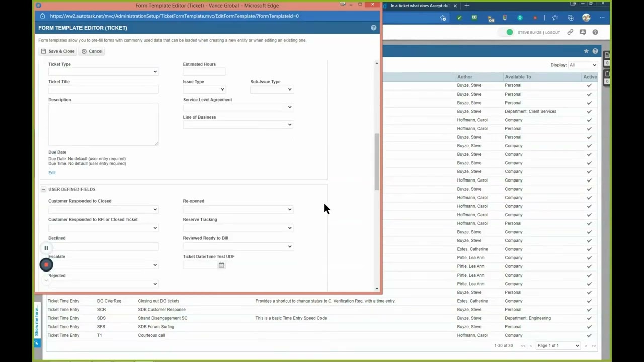This screenshot has width=644, height=362.
Task: Open the Reserve Tracking dropdown
Action: tap(238, 228)
